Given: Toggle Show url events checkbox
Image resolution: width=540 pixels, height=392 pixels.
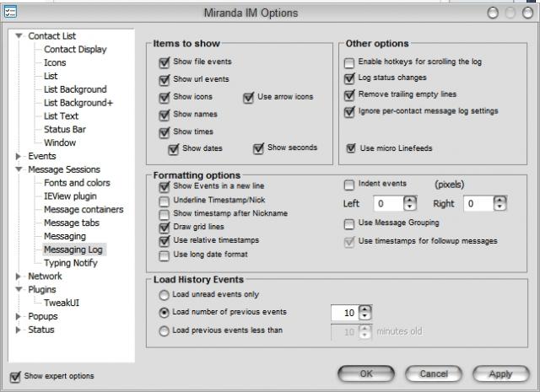Looking at the screenshot, I should point(165,80).
